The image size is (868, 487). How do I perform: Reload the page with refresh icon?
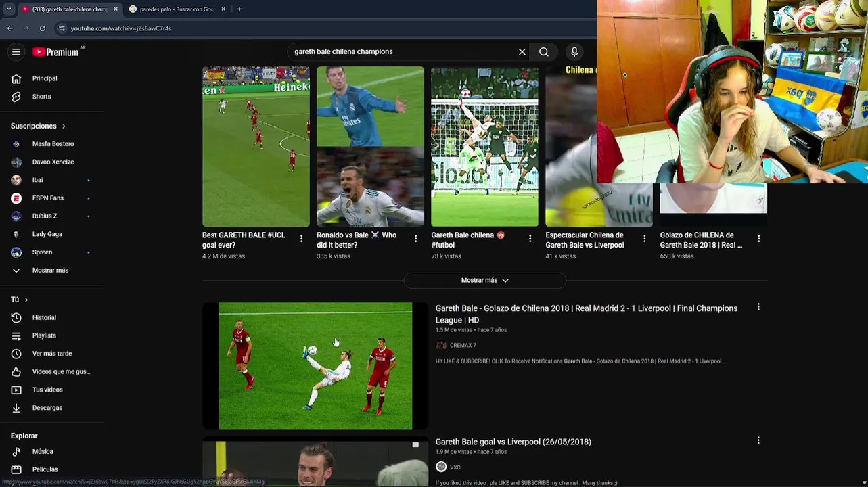point(42,28)
